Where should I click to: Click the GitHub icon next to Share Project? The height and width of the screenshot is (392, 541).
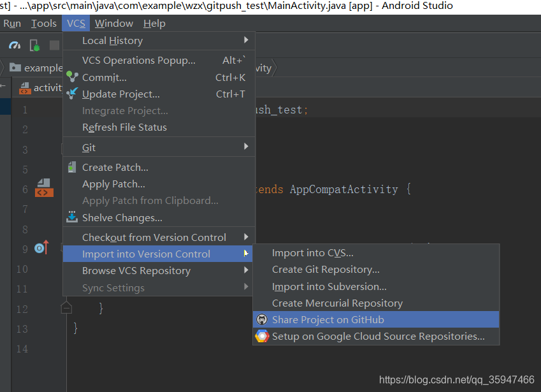click(x=261, y=320)
